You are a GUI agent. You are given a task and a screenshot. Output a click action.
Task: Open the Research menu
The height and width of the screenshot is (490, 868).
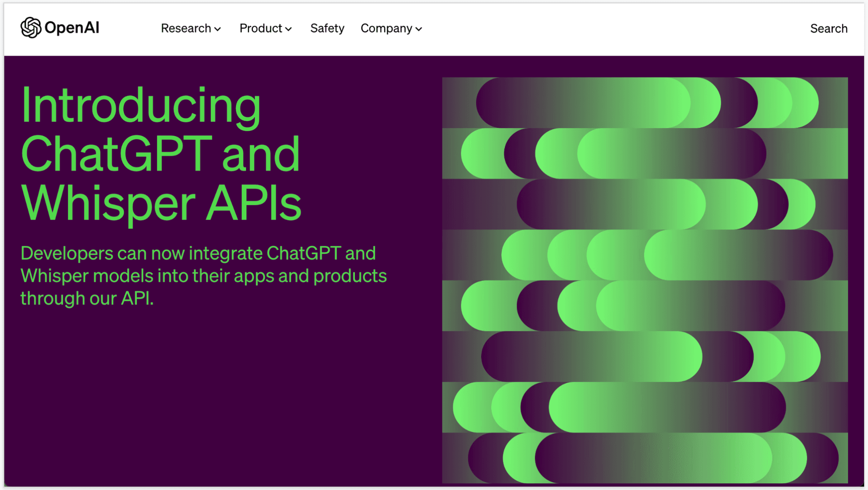pyautogui.click(x=186, y=28)
